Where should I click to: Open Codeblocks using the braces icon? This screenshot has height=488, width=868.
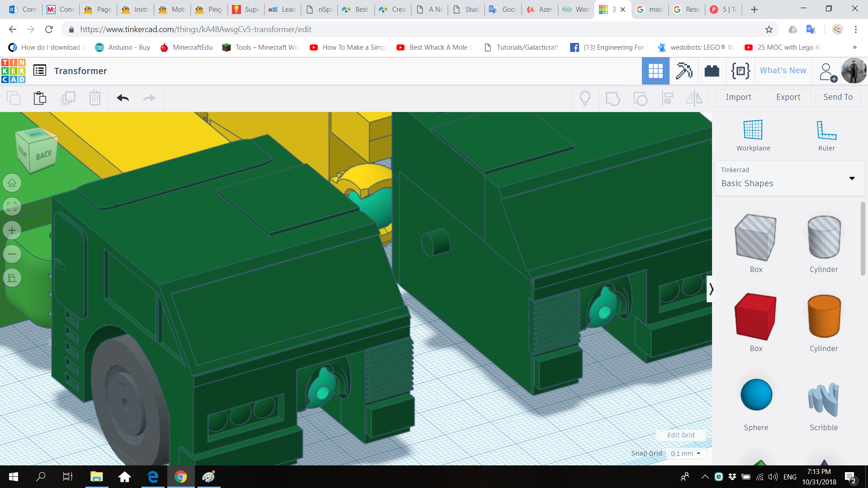[740, 70]
